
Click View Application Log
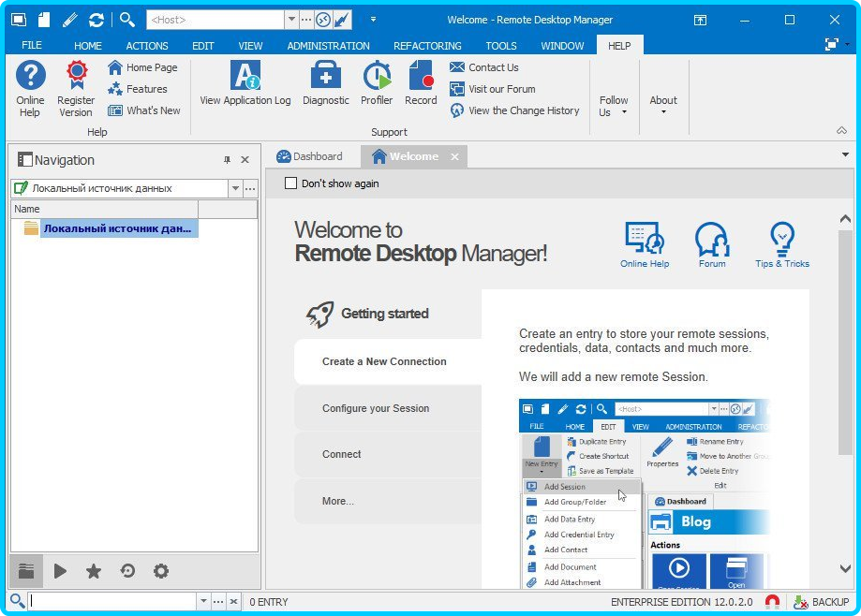click(245, 83)
